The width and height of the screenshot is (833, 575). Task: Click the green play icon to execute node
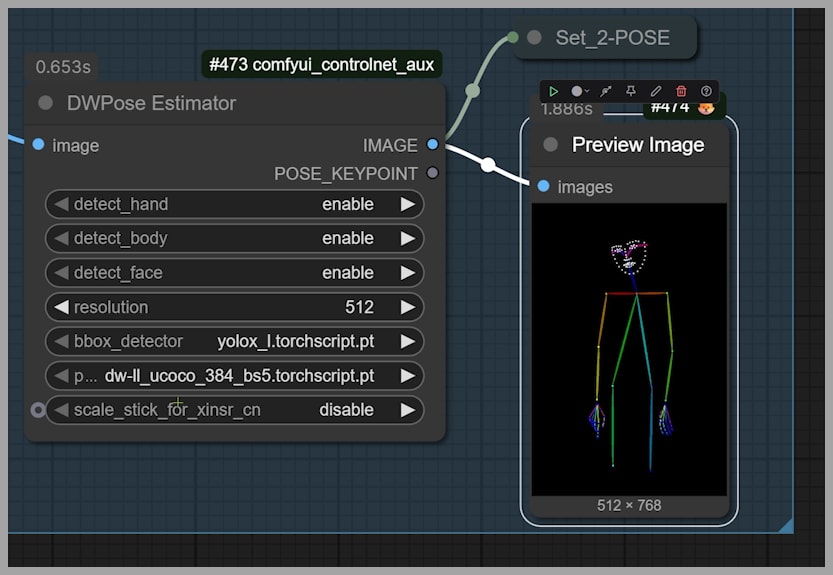(553, 91)
